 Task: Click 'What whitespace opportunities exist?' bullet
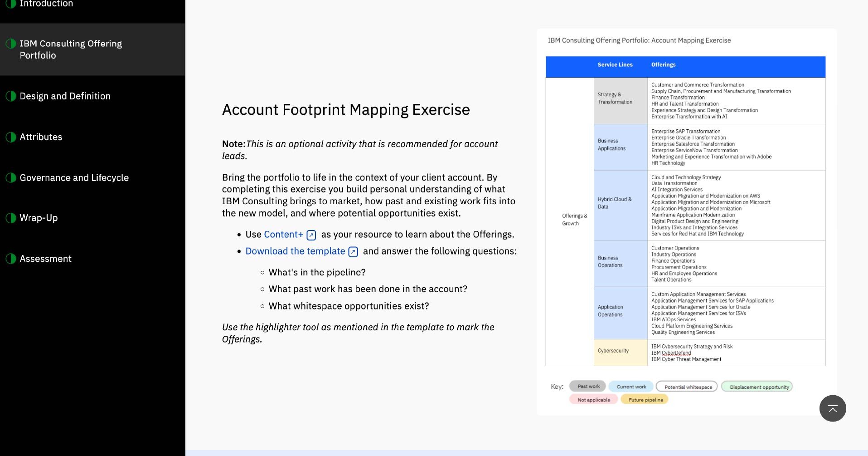[x=349, y=306]
